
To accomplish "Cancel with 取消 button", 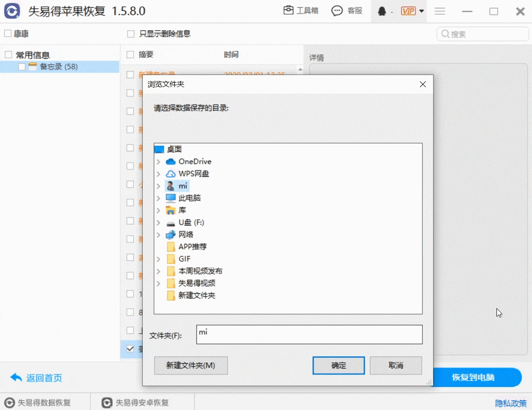I will tap(396, 365).
